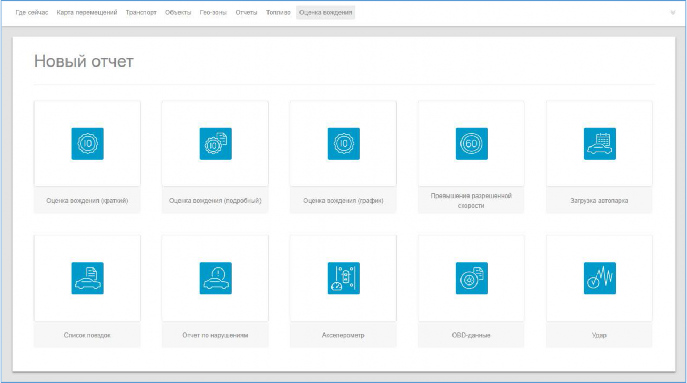Click the Оценка вождения (график) label
The height and width of the screenshot is (383, 687).
click(343, 201)
